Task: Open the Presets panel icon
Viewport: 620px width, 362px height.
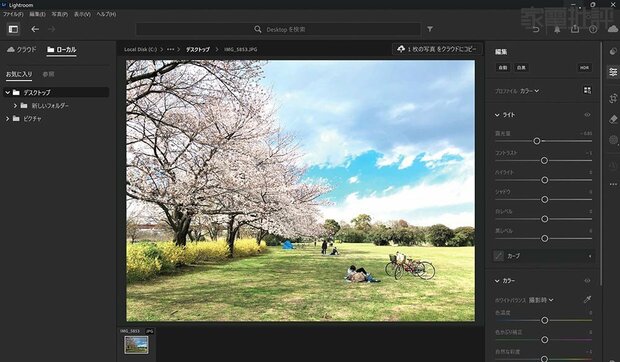Action: click(613, 51)
